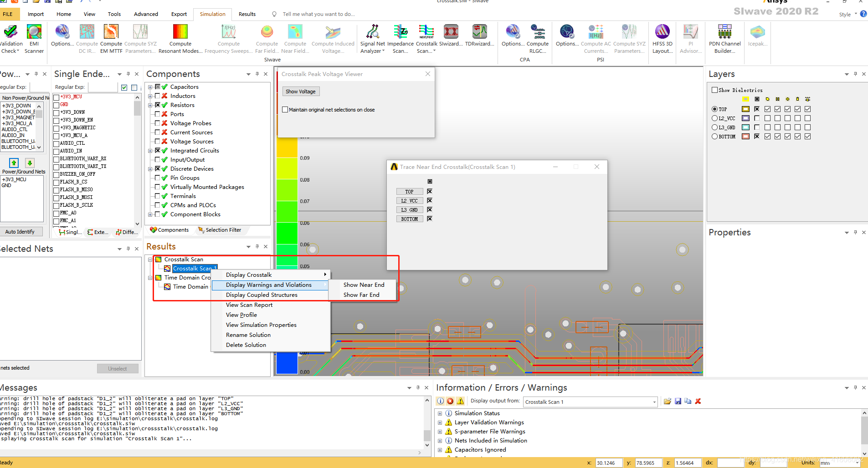Select the BOTTOM layer radio button

click(714, 137)
